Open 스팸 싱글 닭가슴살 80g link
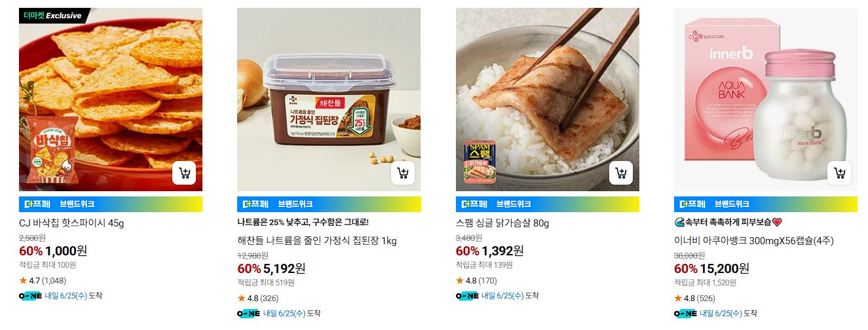This screenshot has height=330, width=868. pyautogui.click(x=502, y=223)
